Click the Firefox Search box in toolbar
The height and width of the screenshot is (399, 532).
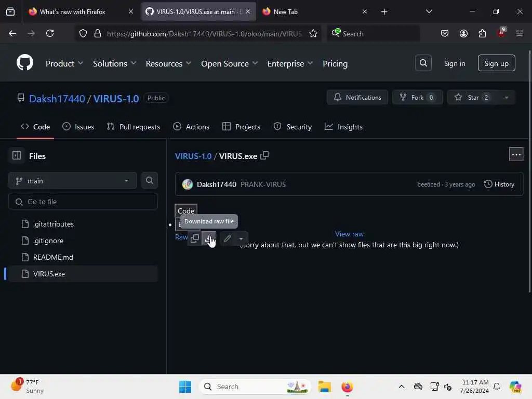pyautogui.click(x=373, y=34)
